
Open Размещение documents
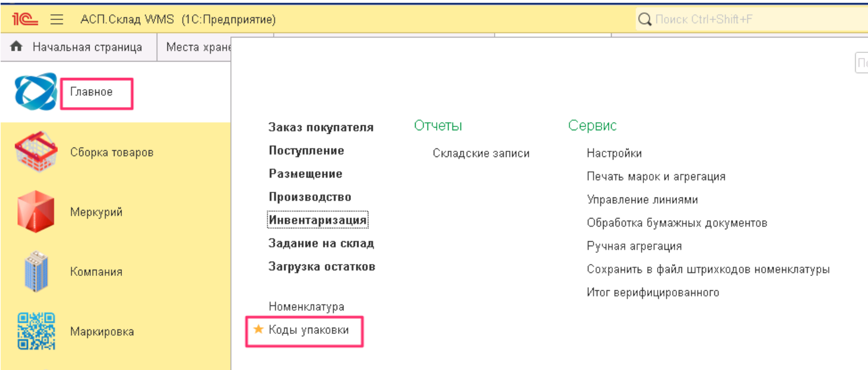click(x=306, y=173)
